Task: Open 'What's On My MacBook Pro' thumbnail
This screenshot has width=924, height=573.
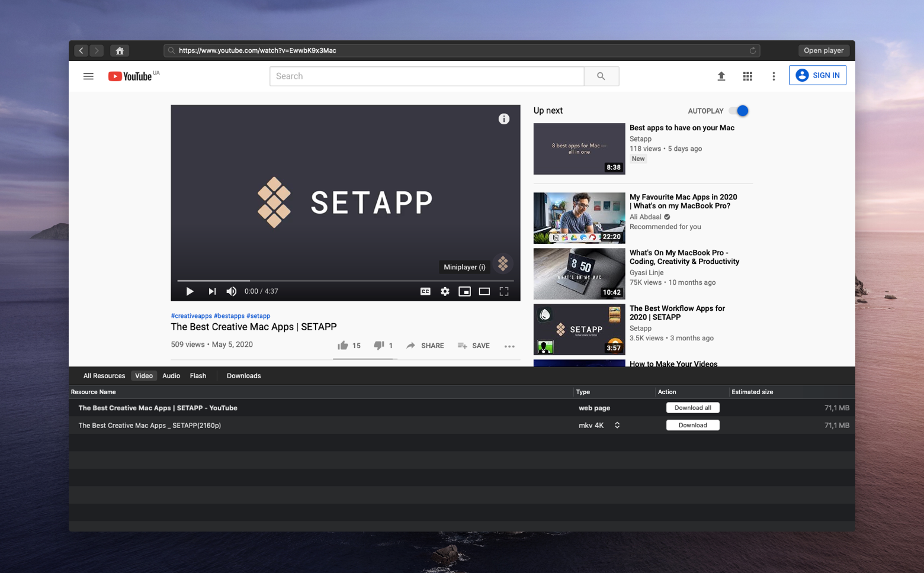Action: [579, 273]
